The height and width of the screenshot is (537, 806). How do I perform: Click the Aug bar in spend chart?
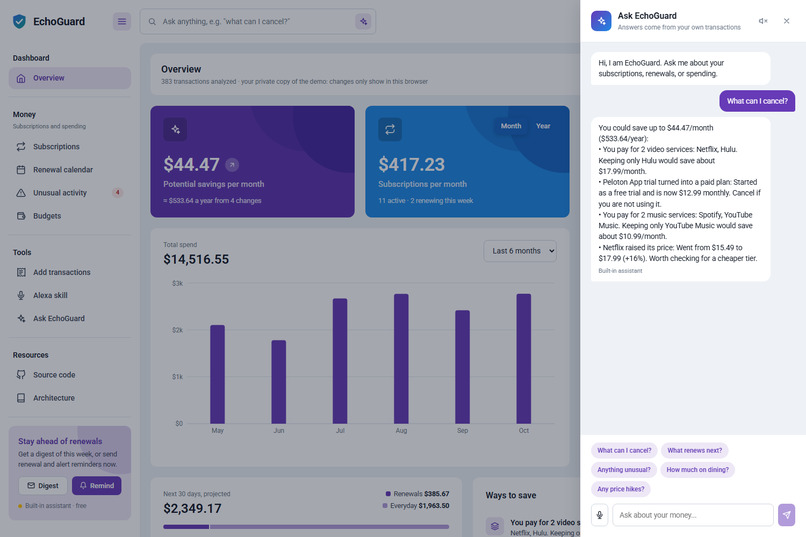401,359
